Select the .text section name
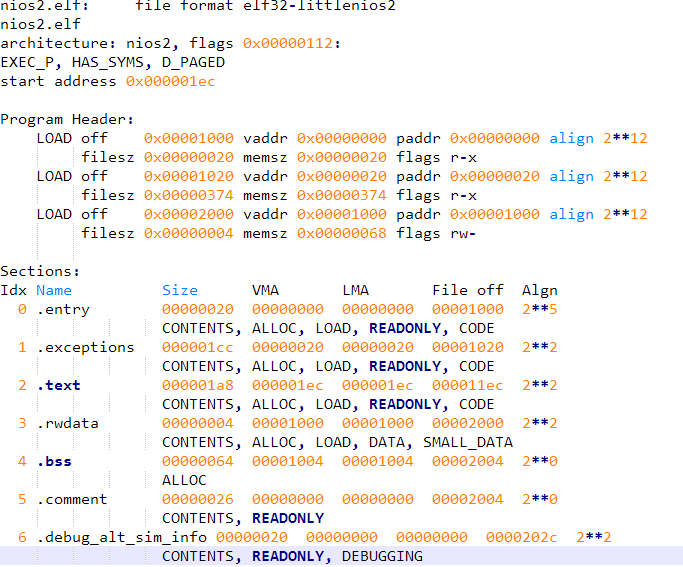683x567 pixels. (x=58, y=385)
